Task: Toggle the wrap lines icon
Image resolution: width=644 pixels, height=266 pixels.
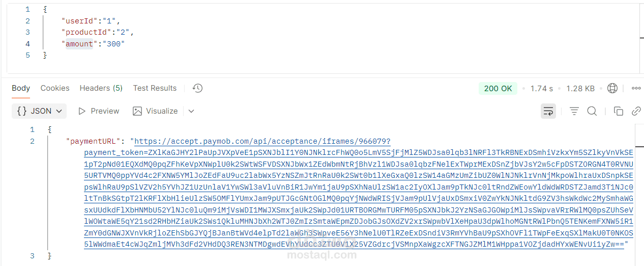Action: (548, 111)
